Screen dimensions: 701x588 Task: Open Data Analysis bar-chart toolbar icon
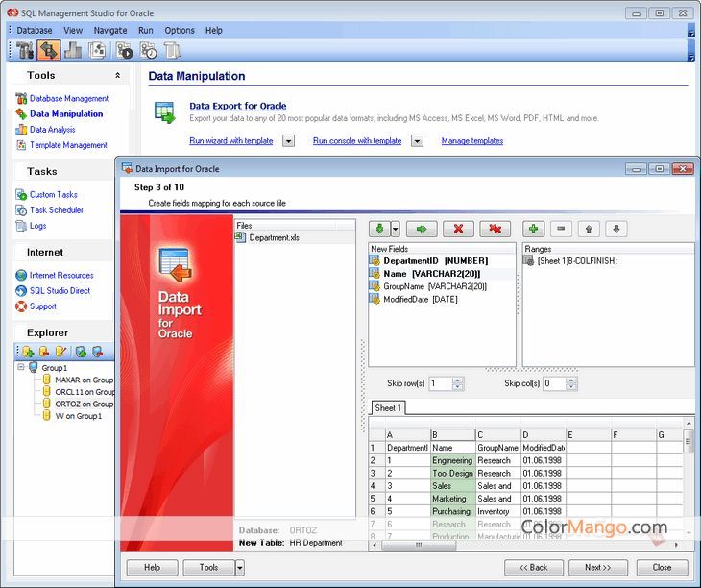(73, 50)
